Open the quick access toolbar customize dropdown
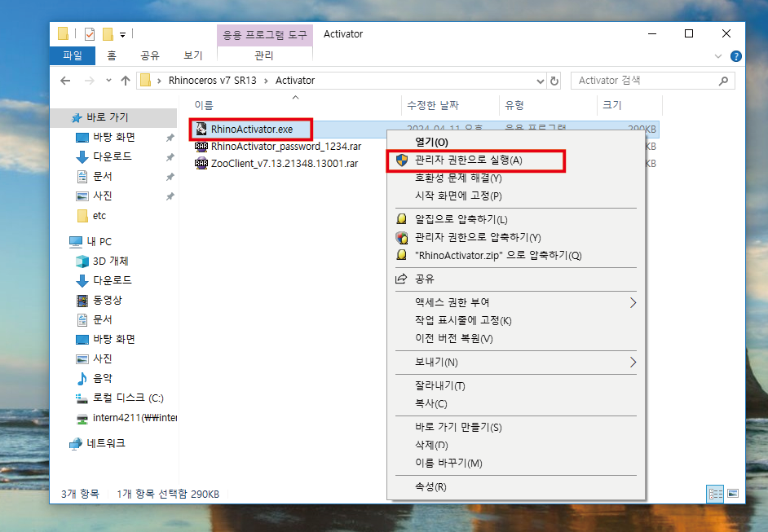 123,34
